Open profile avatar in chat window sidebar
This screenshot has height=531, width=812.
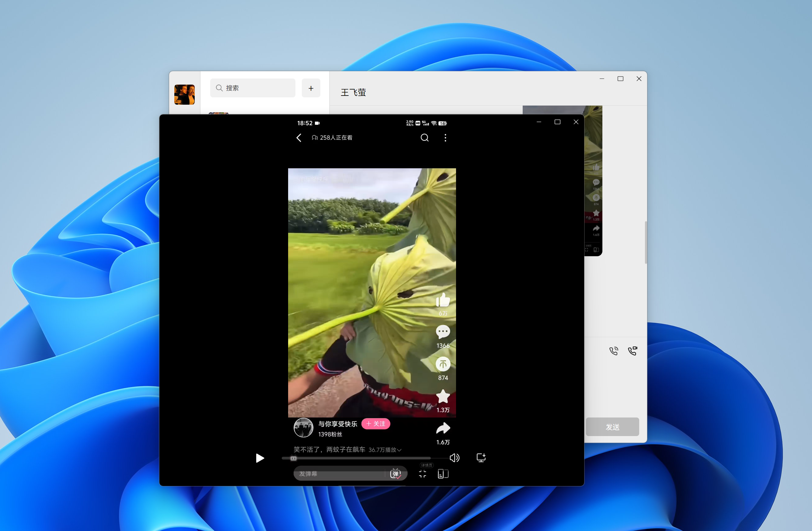[185, 95]
